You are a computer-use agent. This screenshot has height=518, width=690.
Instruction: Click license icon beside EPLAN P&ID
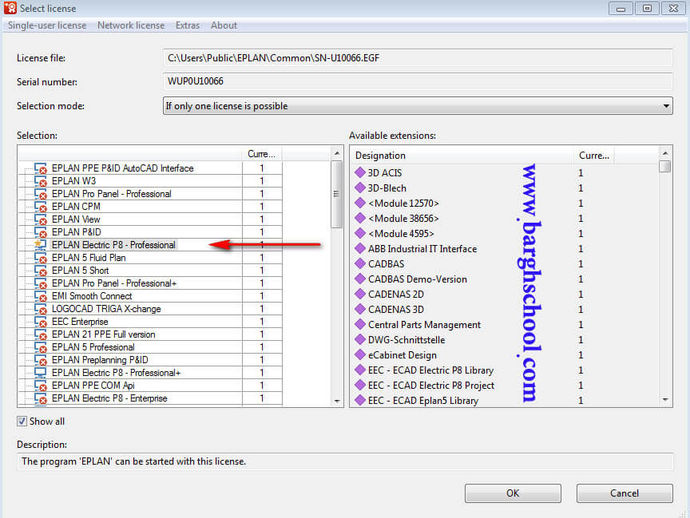[x=41, y=232]
